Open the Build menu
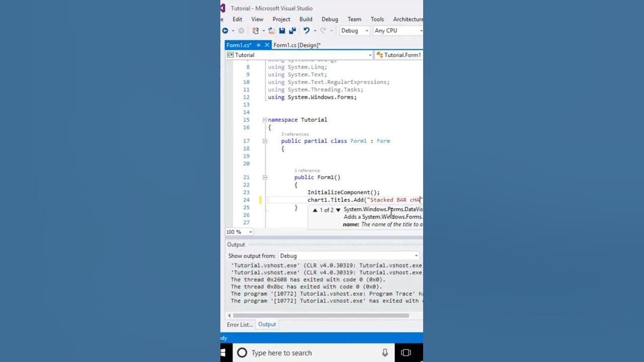Image resolution: width=644 pixels, height=362 pixels. point(306,19)
